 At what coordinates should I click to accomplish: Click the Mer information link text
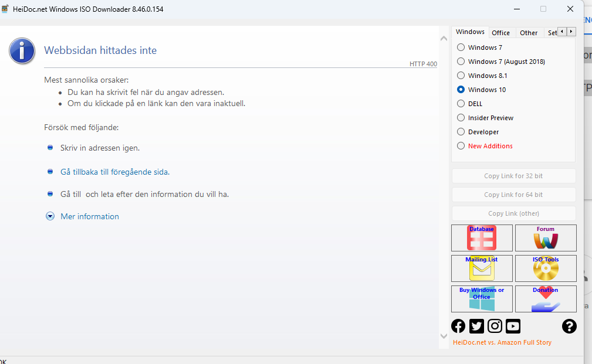(90, 216)
